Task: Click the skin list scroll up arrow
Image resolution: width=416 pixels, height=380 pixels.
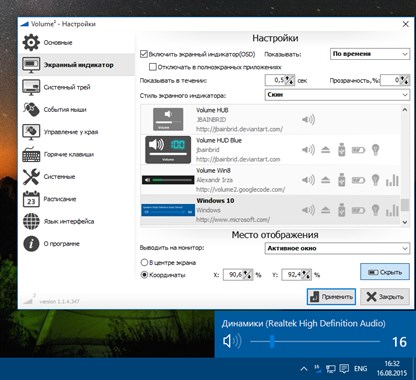Action: (x=405, y=110)
